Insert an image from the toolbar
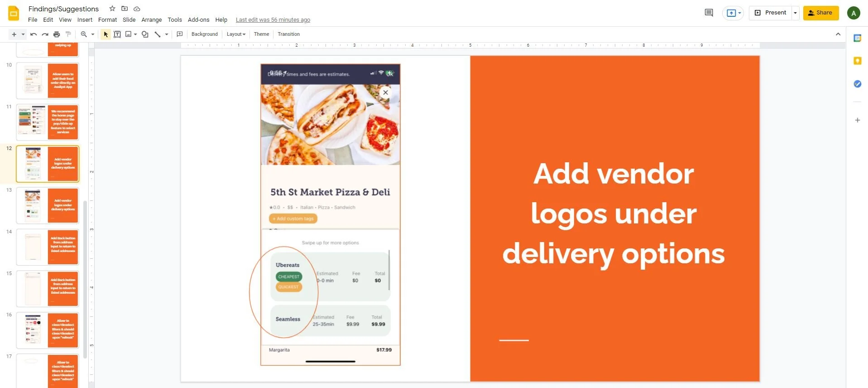 tap(128, 34)
